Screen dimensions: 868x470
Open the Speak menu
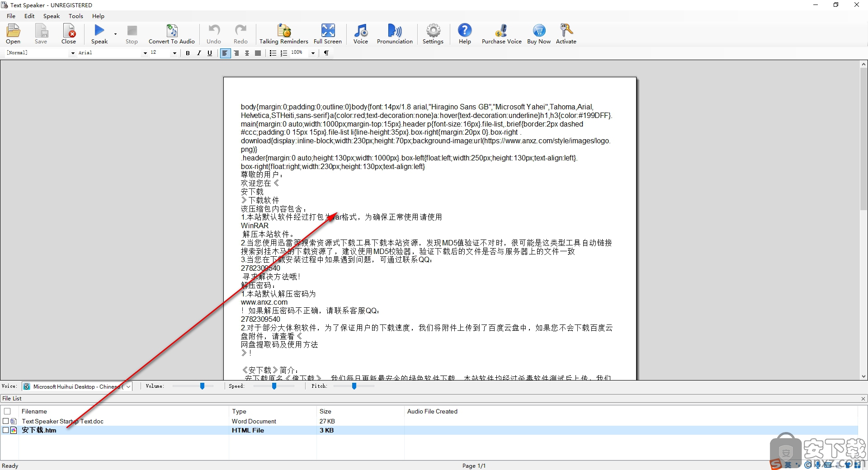(x=52, y=16)
